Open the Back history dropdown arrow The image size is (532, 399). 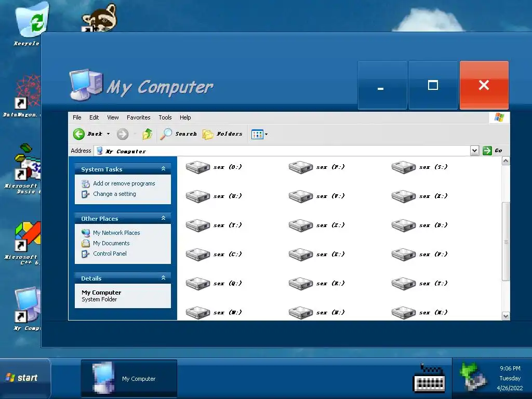click(x=108, y=134)
